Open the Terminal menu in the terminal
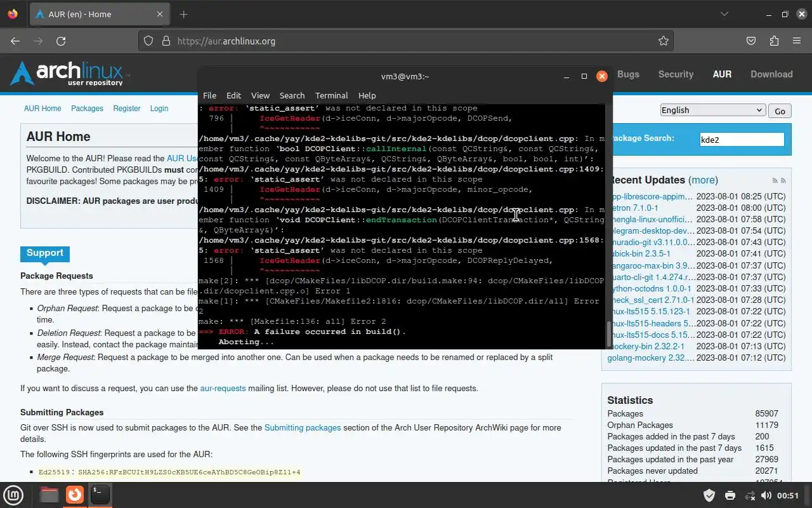Viewport: 812px width, 508px height. (x=331, y=95)
